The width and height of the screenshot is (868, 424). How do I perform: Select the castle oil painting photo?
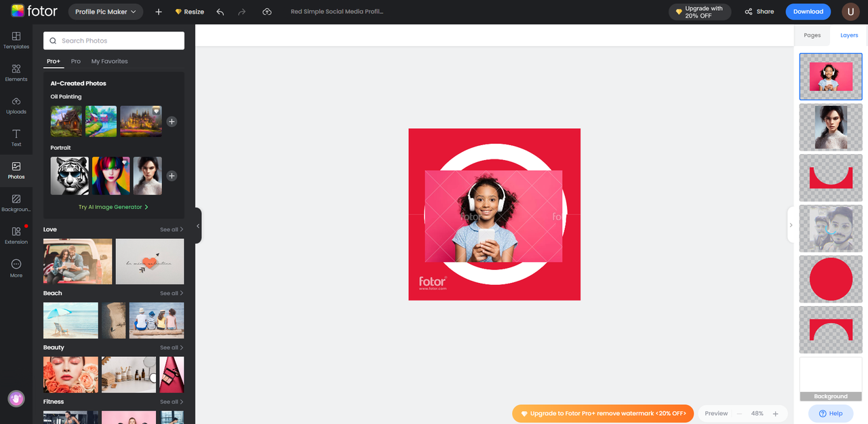(x=141, y=121)
